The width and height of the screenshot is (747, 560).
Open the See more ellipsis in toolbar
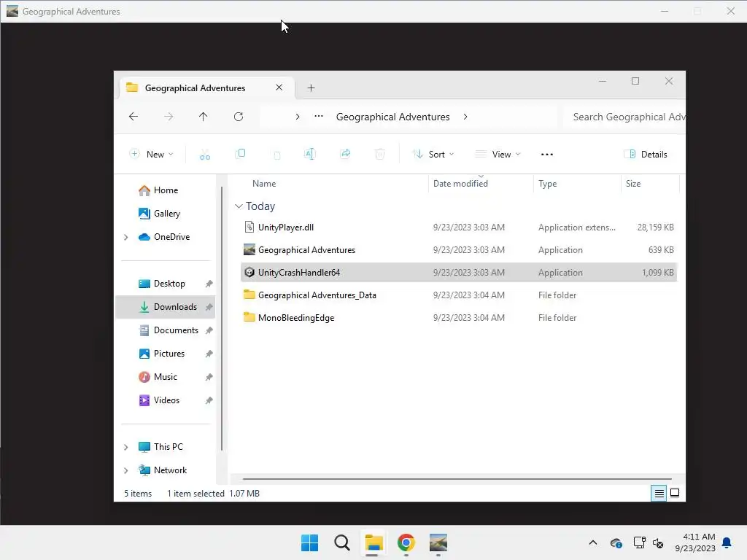547,155
